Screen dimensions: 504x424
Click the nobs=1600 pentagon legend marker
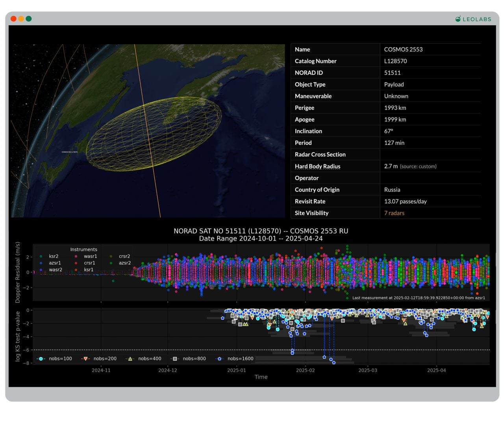[220, 359]
